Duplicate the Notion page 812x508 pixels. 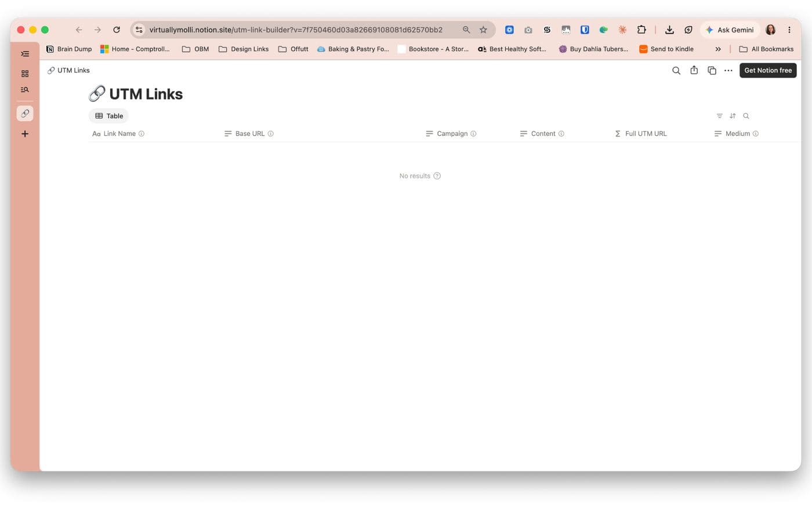[712, 71]
